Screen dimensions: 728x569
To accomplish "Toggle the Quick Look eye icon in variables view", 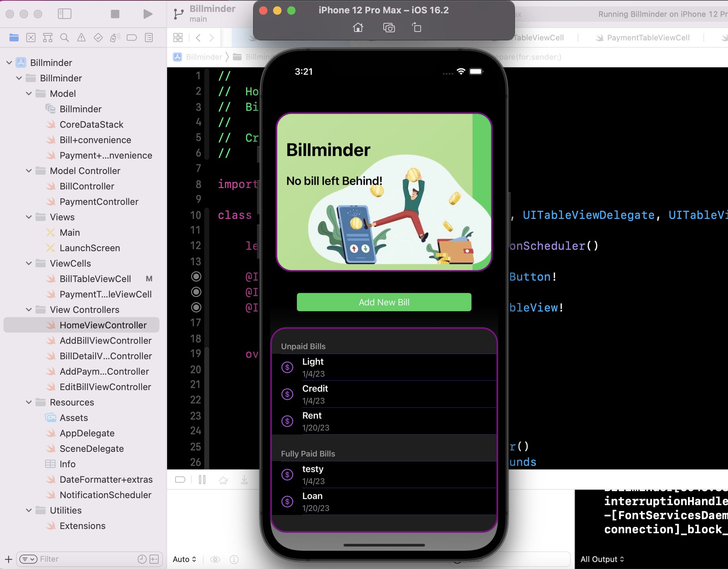I will click(x=215, y=559).
